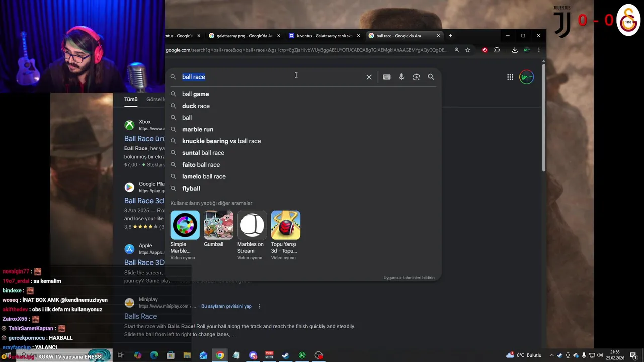Screen dimensions: 644x362
Task: Open the 'Ball Race 3d' Google Play result
Action: click(x=144, y=201)
